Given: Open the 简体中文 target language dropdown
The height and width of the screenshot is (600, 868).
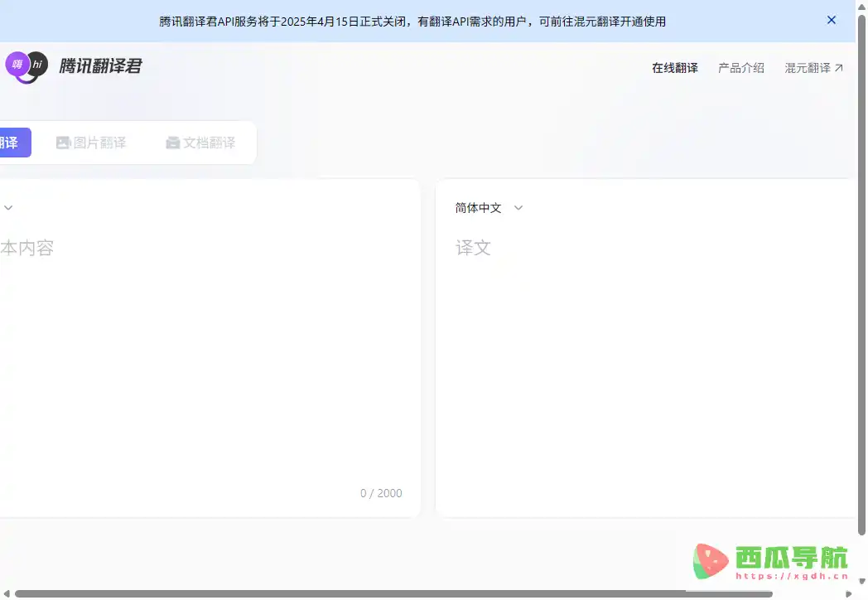Looking at the screenshot, I should [x=489, y=208].
